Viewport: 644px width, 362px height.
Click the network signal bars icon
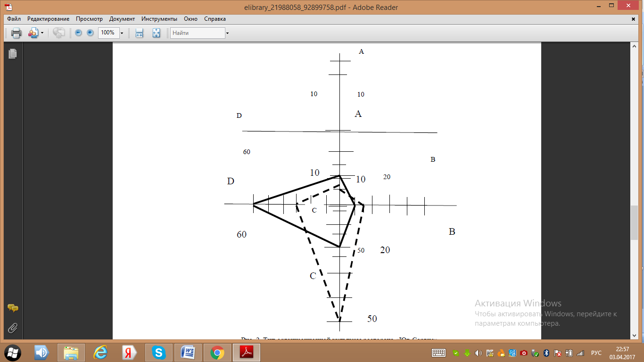point(580,353)
